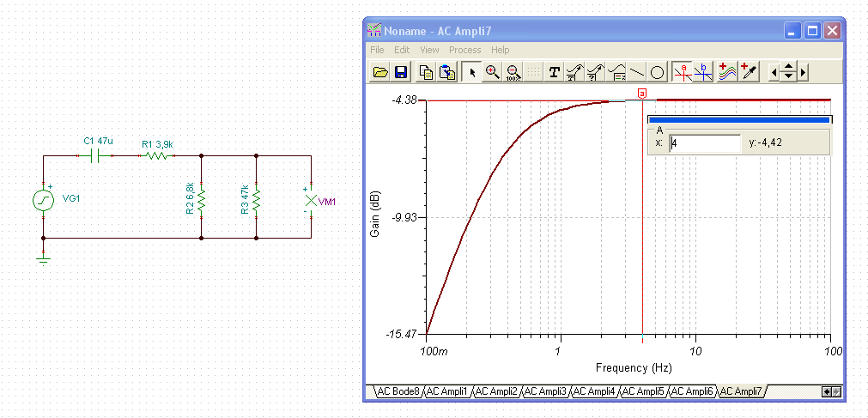Click the blue title bar of the cursor panel
This screenshot has height=418, width=868.
[739, 119]
